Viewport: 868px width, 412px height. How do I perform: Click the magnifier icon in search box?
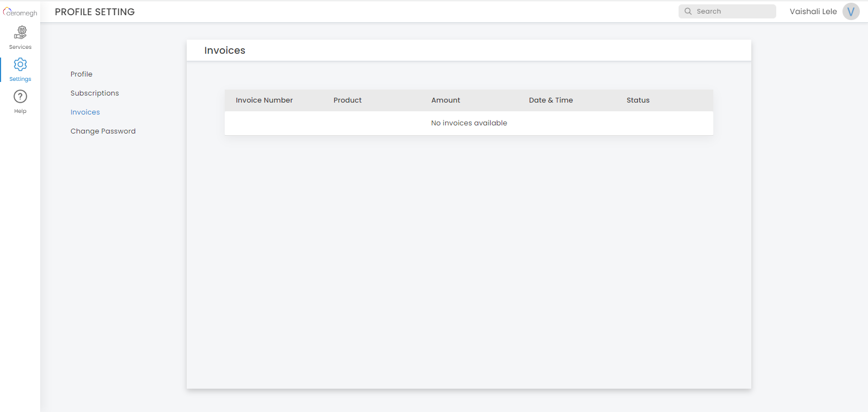(x=688, y=11)
